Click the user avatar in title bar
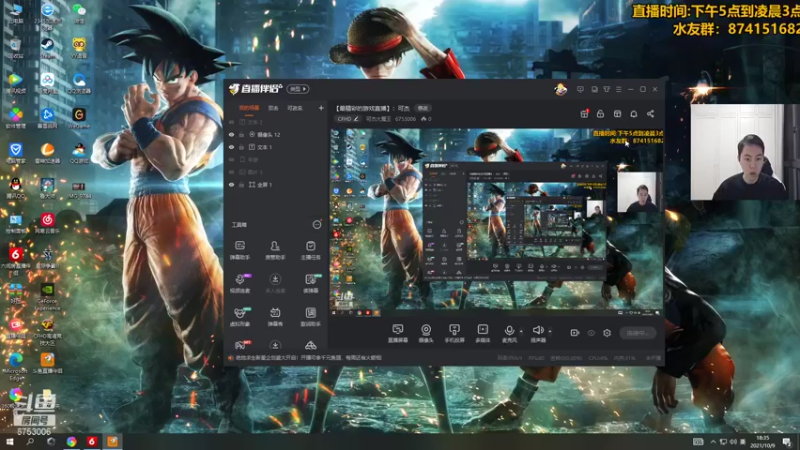This screenshot has height=450, width=800. 561,89
